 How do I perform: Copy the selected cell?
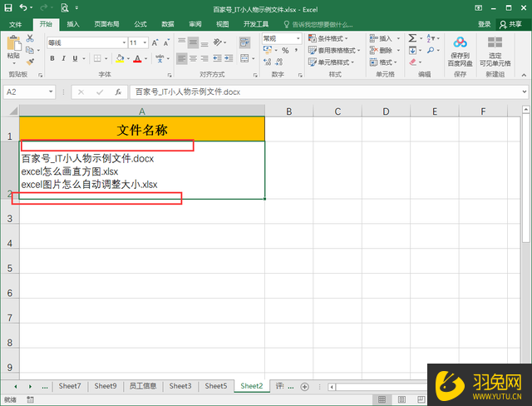(x=30, y=50)
